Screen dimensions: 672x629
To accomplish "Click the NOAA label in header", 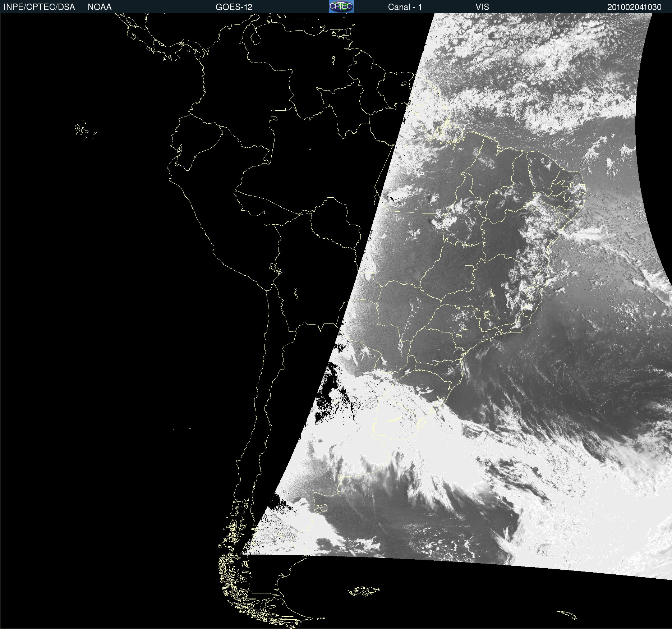I will (100, 7).
